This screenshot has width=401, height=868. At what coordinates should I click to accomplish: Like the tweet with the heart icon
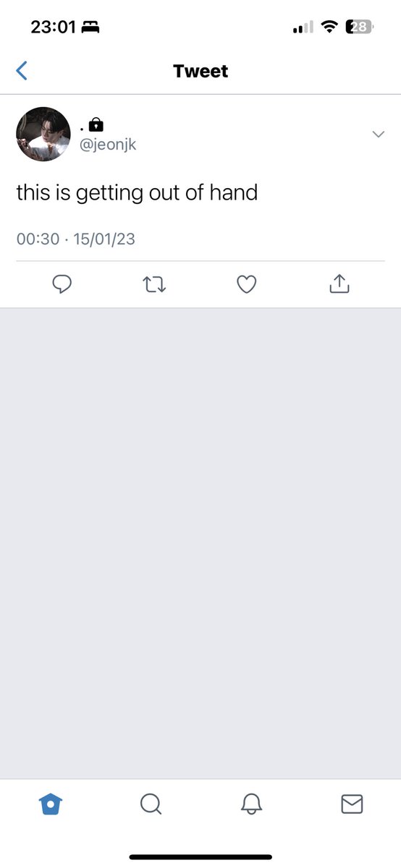click(247, 285)
